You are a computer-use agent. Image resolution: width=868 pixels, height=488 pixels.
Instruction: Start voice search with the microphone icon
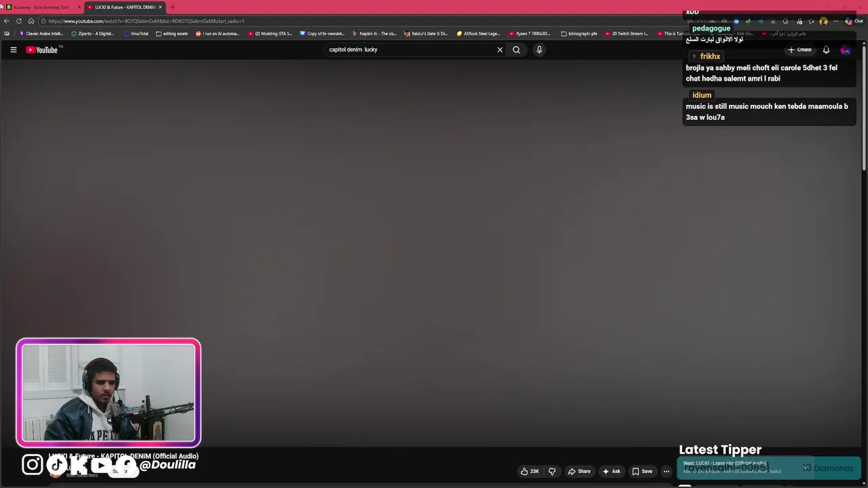tap(539, 49)
